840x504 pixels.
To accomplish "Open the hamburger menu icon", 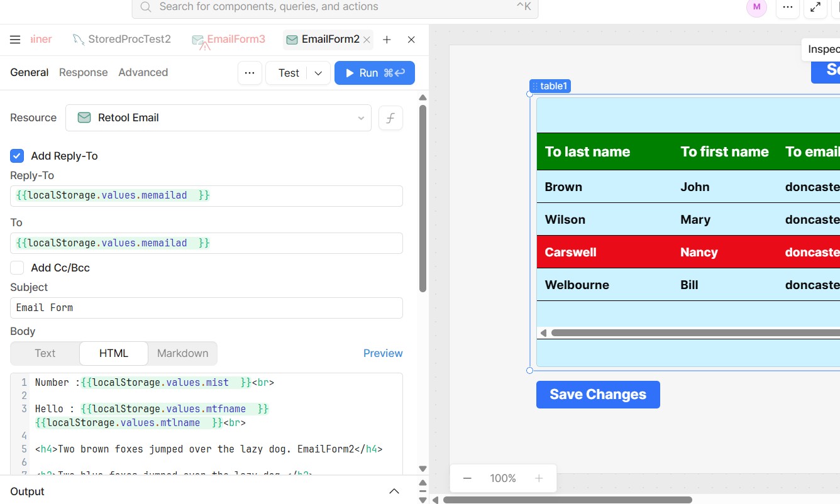I will (x=15, y=40).
